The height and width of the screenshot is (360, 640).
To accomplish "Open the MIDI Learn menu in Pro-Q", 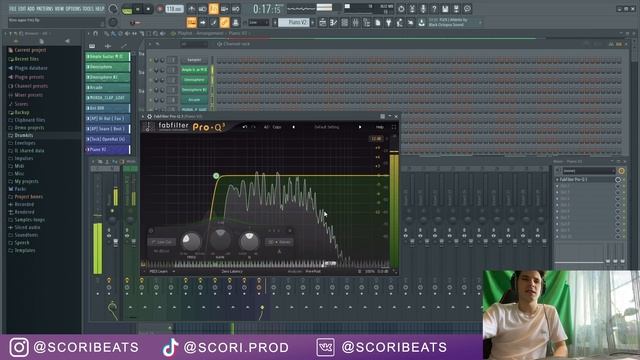I will click(x=162, y=271).
